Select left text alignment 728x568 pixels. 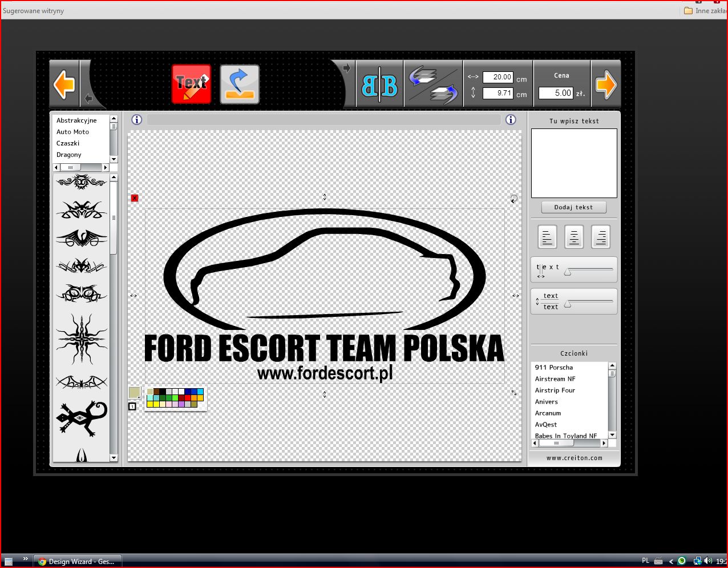547,237
